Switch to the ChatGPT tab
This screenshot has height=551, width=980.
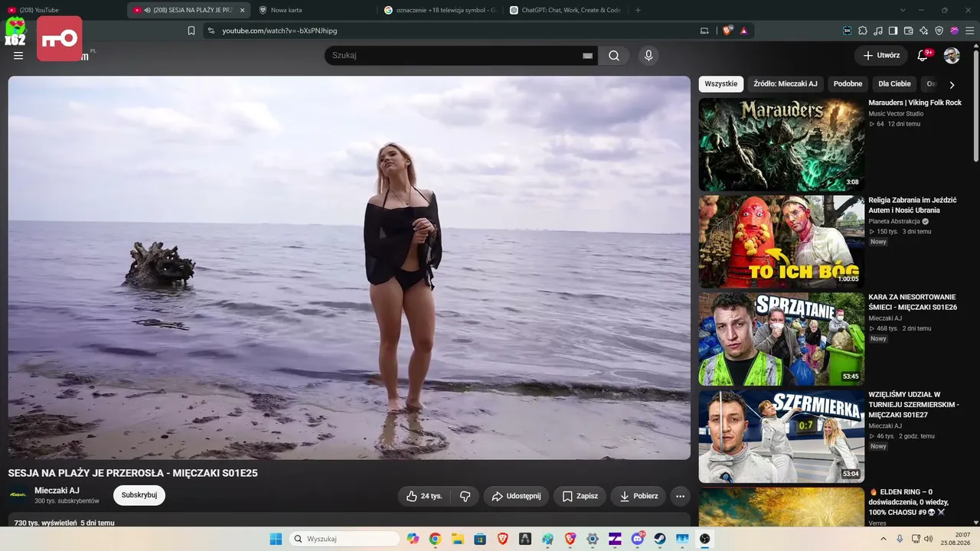pyautogui.click(x=566, y=10)
